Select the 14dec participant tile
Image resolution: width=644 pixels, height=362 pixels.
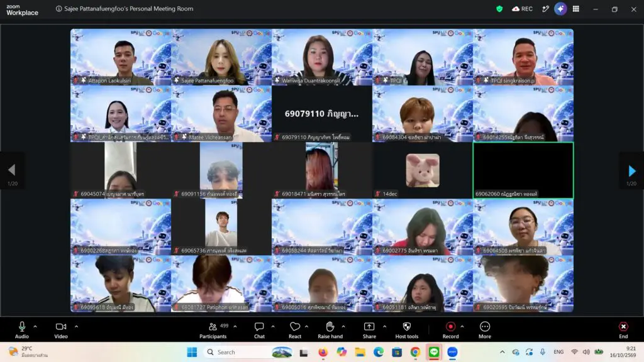423,170
